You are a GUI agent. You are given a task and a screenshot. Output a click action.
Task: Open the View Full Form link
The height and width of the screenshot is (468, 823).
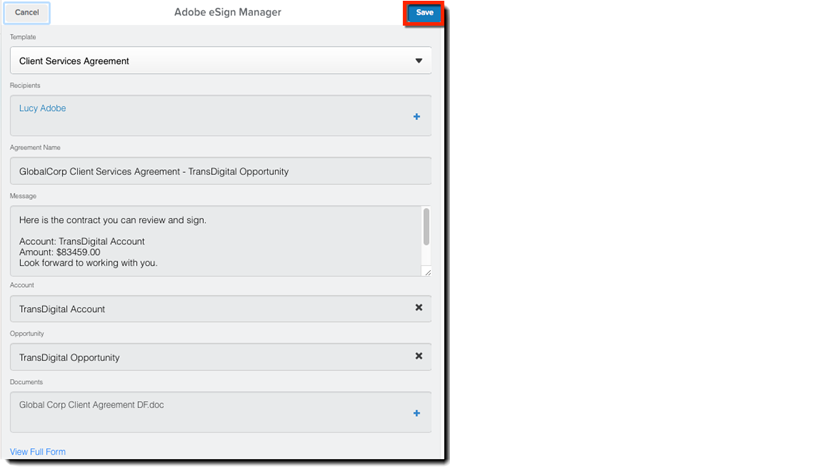(x=38, y=452)
